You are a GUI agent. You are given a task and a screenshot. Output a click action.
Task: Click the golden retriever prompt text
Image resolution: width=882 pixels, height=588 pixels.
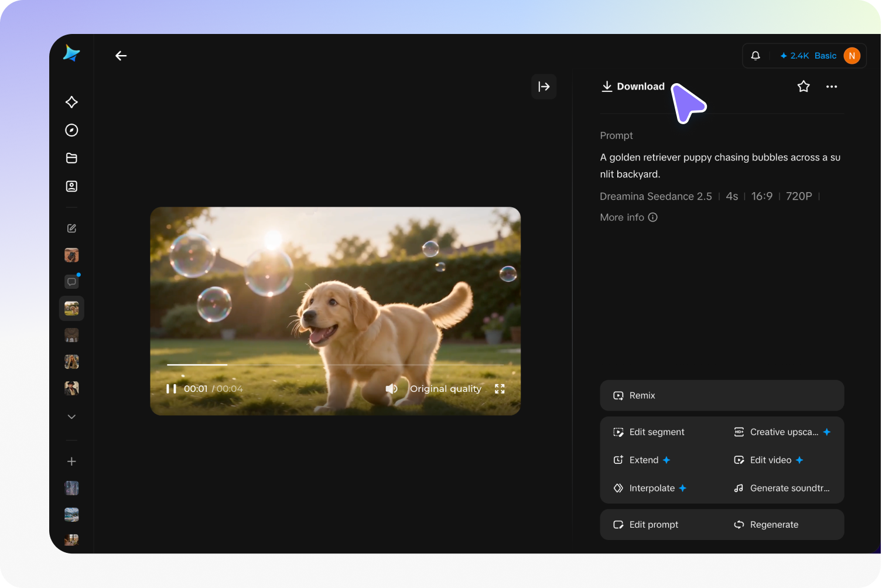(720, 166)
